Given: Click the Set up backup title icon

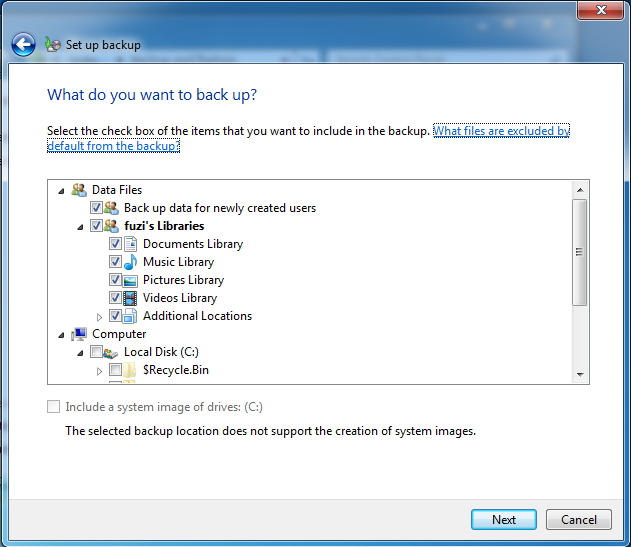Looking at the screenshot, I should [x=53, y=44].
